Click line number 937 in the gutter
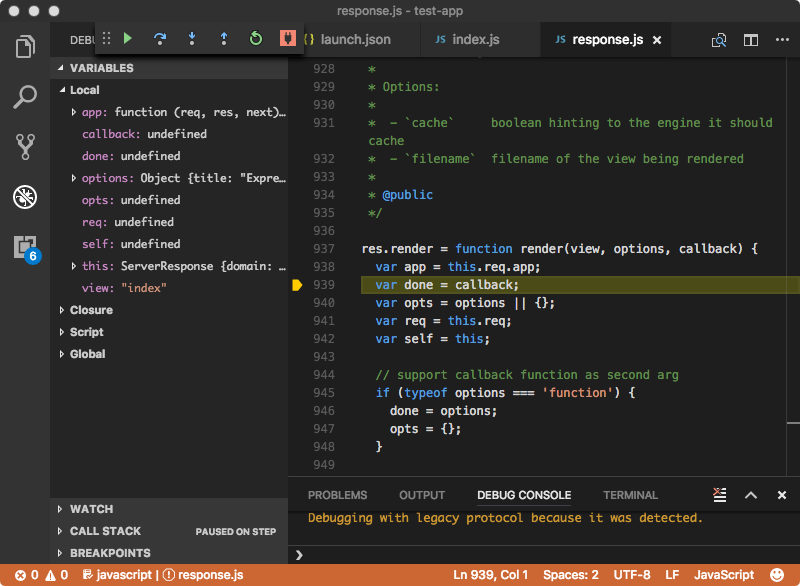800x586 pixels. (324, 249)
